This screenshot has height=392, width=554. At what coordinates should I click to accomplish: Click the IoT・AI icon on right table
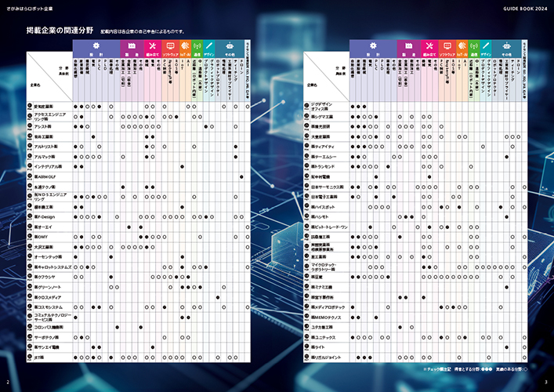click(x=461, y=45)
